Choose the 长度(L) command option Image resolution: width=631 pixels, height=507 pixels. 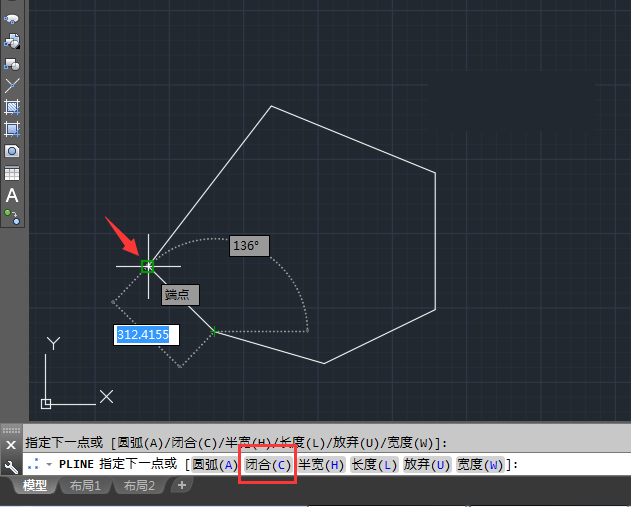tap(374, 465)
